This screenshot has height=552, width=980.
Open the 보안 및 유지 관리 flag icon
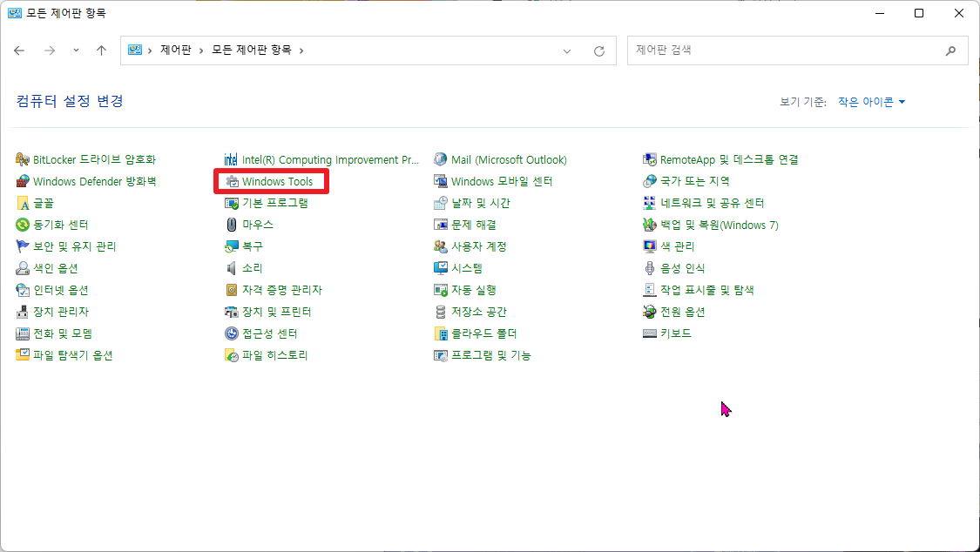23,246
